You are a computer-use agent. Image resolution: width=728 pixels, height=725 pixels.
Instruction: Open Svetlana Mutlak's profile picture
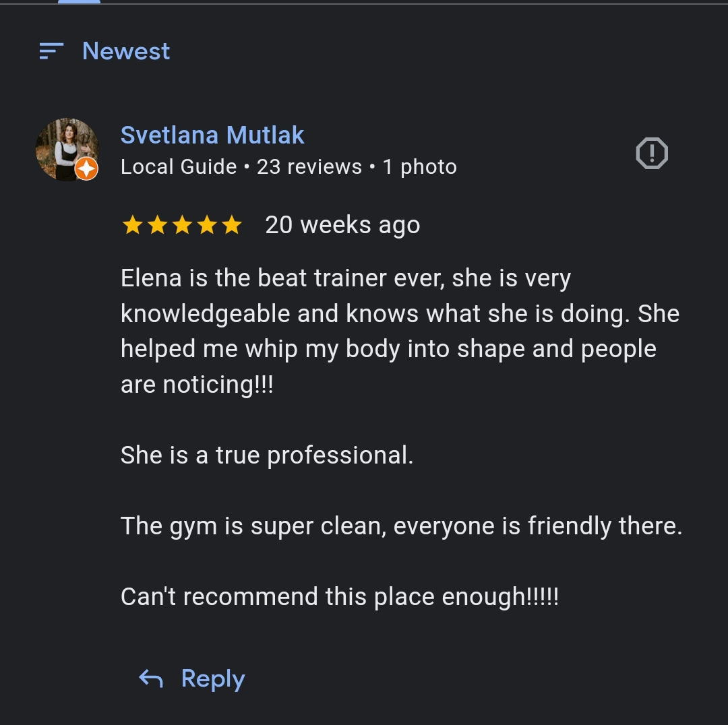(x=66, y=149)
